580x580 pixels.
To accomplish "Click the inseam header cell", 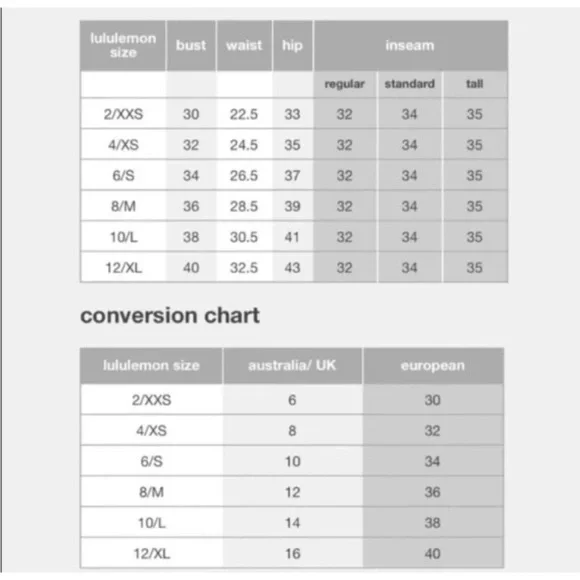I will tap(410, 45).
